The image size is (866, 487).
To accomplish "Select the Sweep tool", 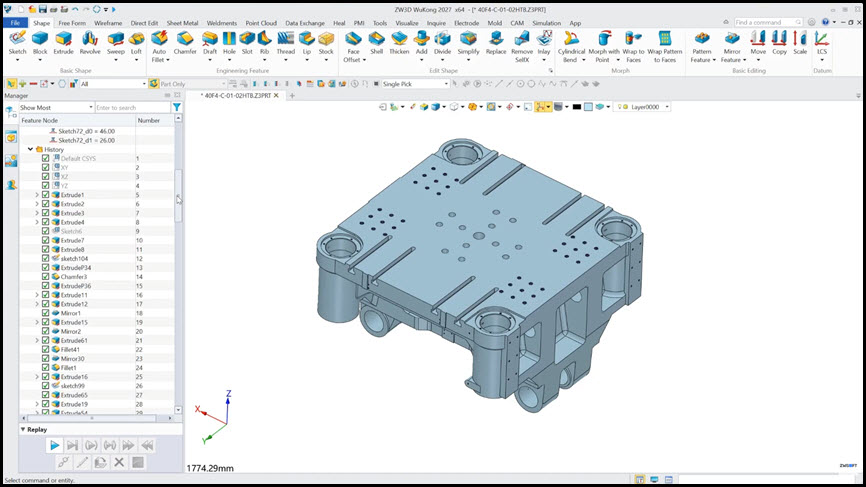I will click(x=115, y=43).
